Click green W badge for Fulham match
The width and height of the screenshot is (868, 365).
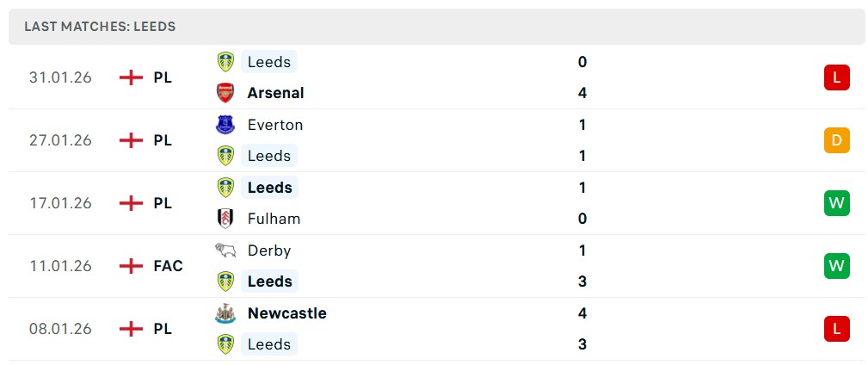836,203
